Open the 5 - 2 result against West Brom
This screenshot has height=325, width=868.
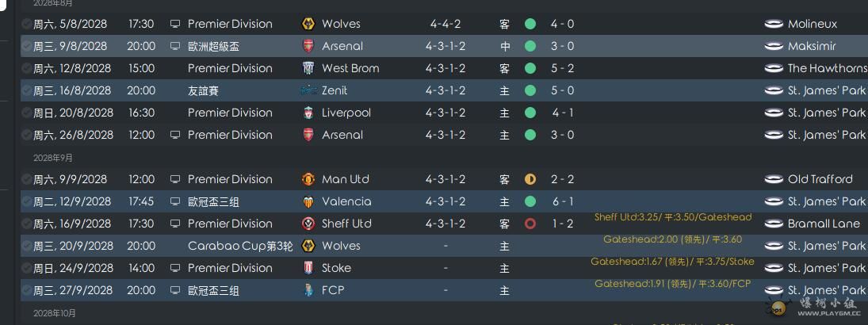tap(562, 68)
